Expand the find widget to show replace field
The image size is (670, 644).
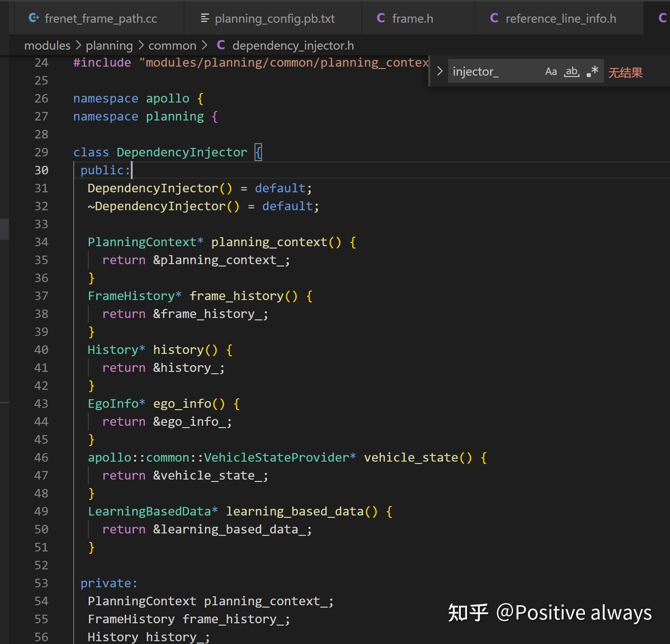[x=440, y=71]
